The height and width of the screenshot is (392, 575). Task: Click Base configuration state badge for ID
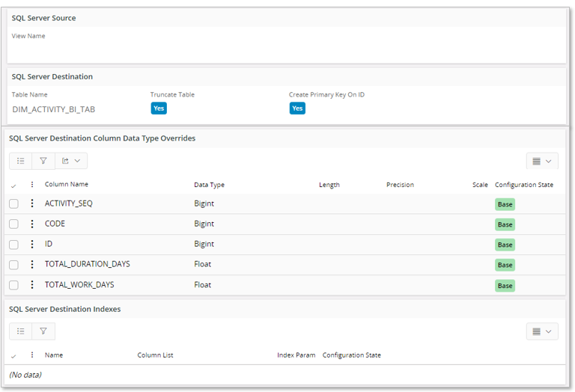505,245
